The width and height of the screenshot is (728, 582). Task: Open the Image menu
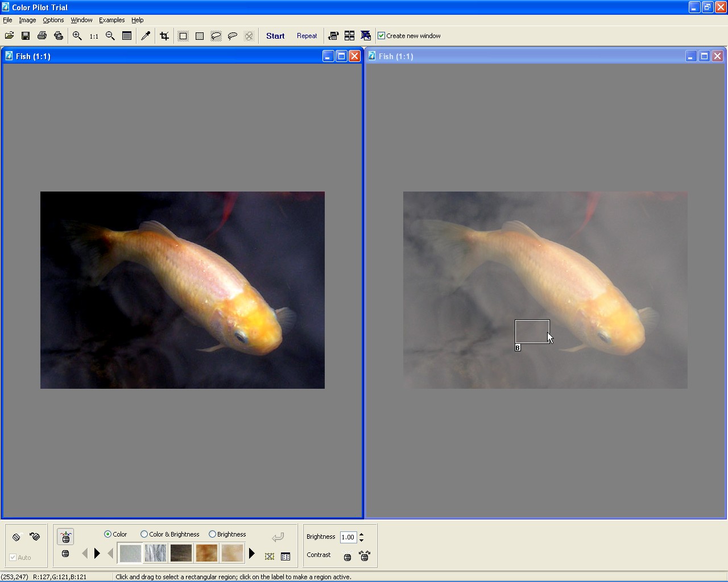[x=27, y=20]
